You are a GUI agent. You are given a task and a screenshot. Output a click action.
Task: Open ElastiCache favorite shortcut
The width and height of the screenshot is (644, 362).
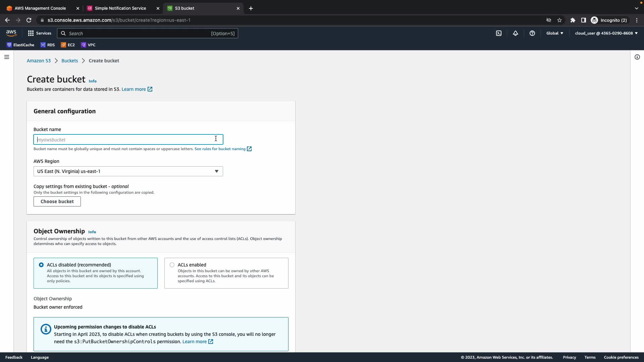[20, 45]
